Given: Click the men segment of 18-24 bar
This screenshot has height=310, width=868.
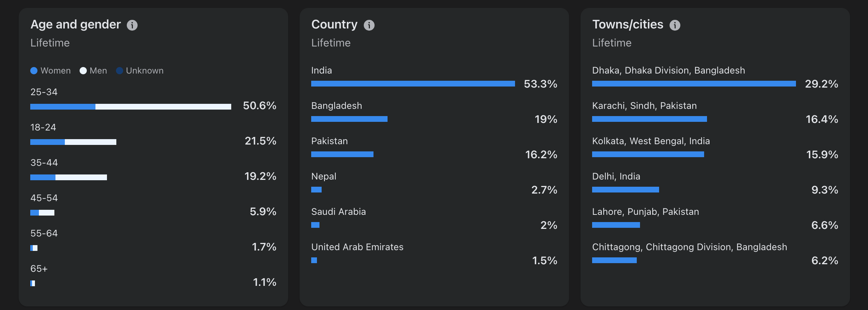Looking at the screenshot, I should point(90,142).
